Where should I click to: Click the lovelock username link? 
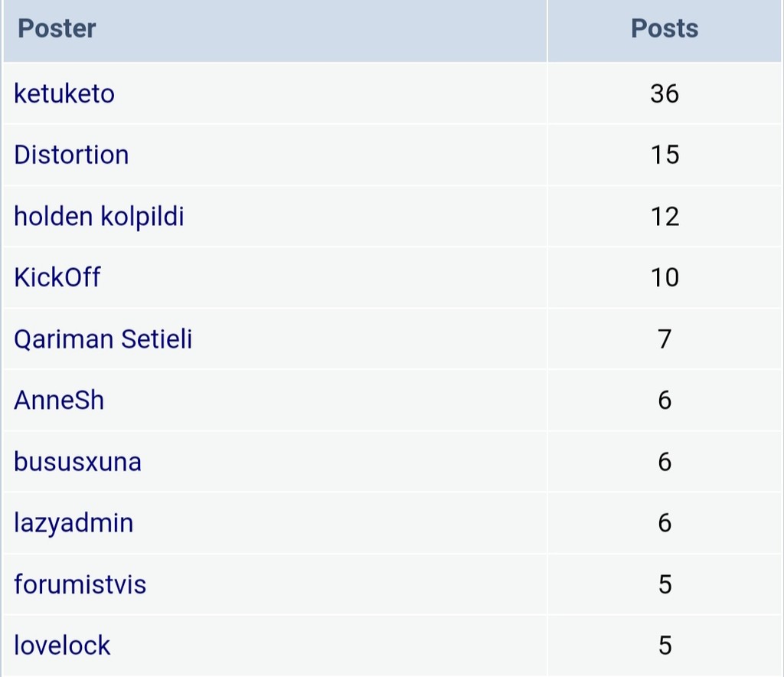point(62,646)
